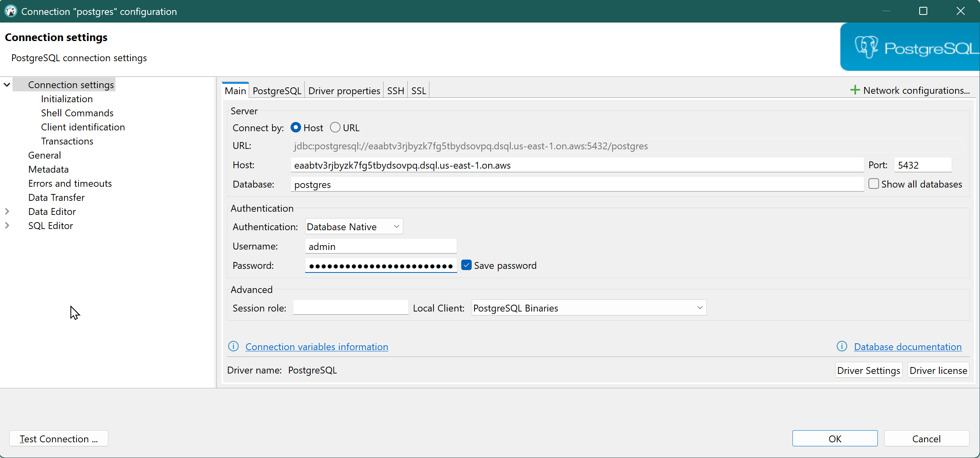Switch to the PostgreSQL tab
Viewport: 980px width, 458px height.
pyautogui.click(x=277, y=91)
